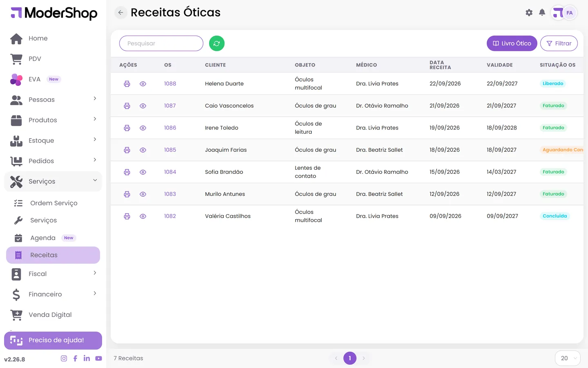Open ModerShop Instagram page

[64, 359]
